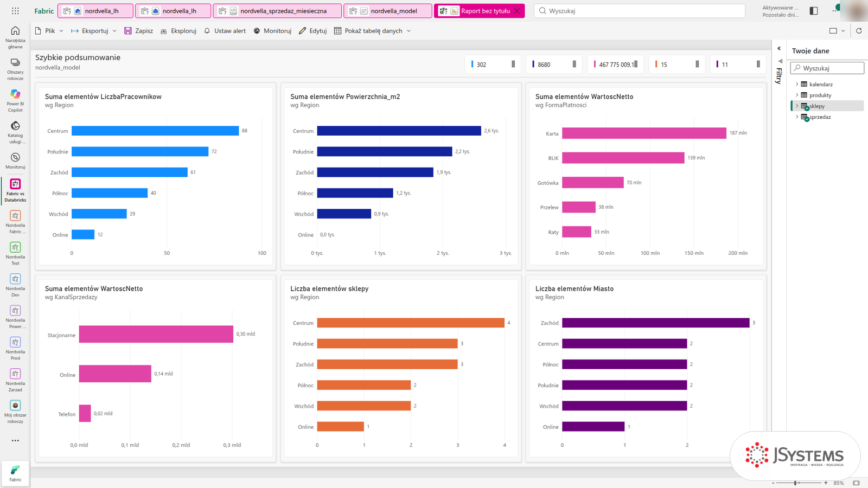Click the Zapisz save button

pyautogui.click(x=138, y=31)
